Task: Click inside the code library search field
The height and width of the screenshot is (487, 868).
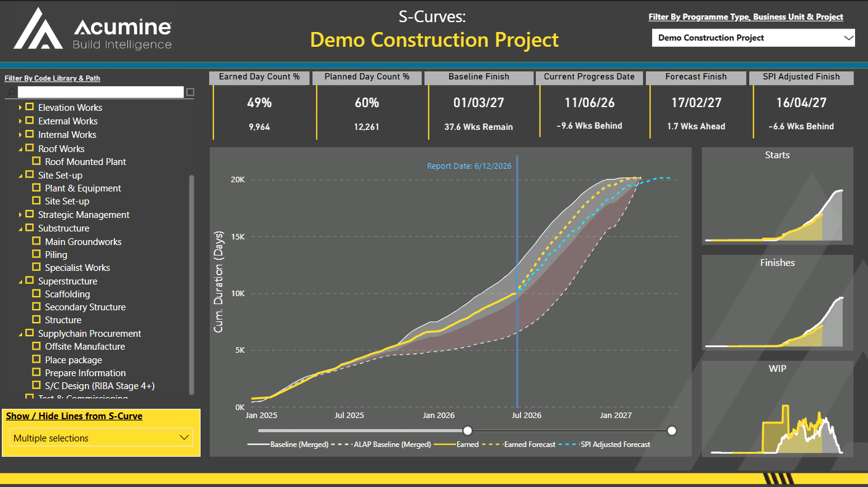Action: click(101, 92)
